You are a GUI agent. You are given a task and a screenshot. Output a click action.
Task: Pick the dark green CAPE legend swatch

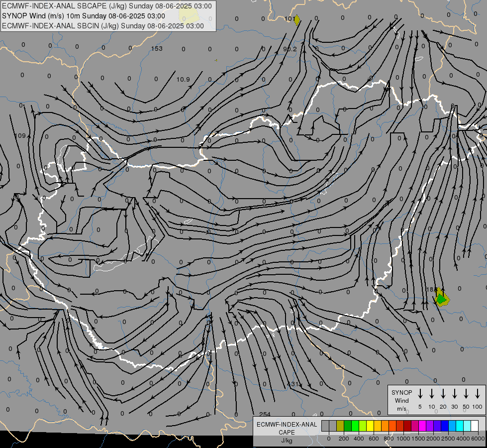coord(348,426)
